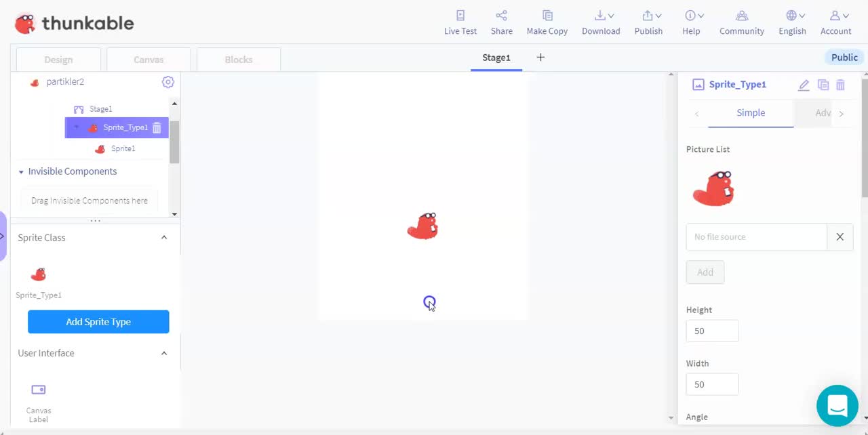Click the Share icon
This screenshot has height=435, width=868.
(x=501, y=16)
